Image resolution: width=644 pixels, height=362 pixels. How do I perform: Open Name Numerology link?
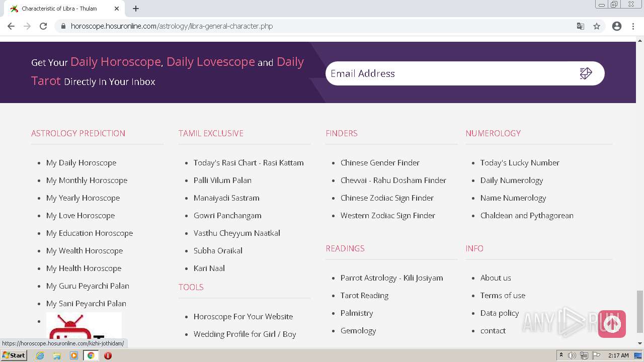(513, 198)
